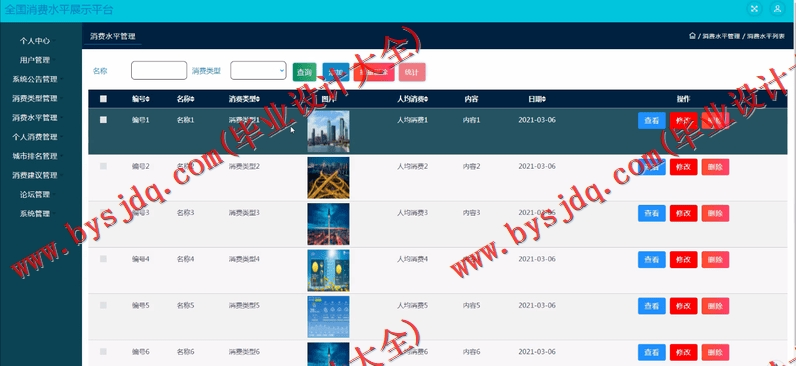Click 消费水平管理 breadcrumb link

pos(721,37)
